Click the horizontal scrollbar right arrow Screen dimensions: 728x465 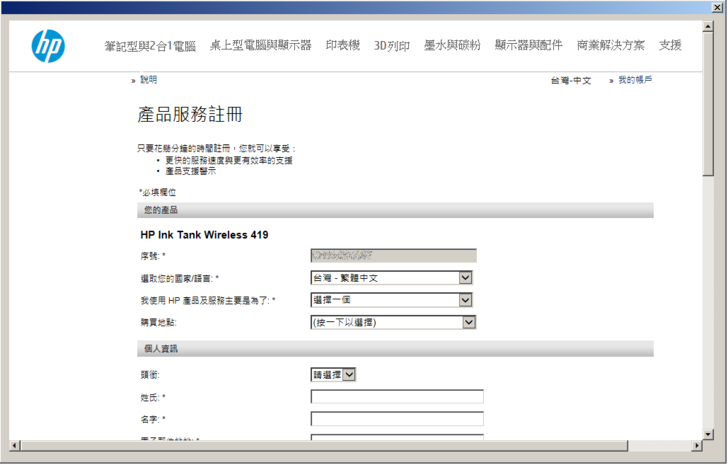(696, 446)
